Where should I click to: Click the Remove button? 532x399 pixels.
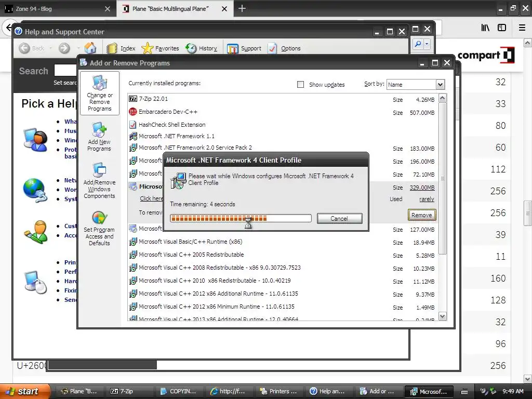422,215
